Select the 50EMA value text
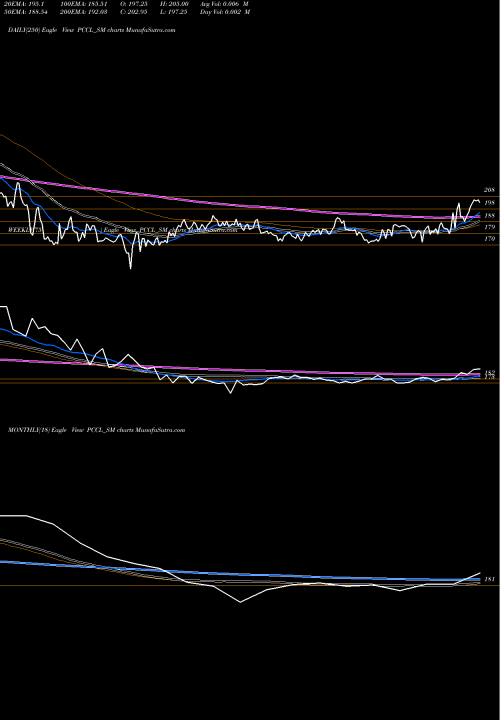This screenshot has height=720, width=500. [x=25, y=12]
